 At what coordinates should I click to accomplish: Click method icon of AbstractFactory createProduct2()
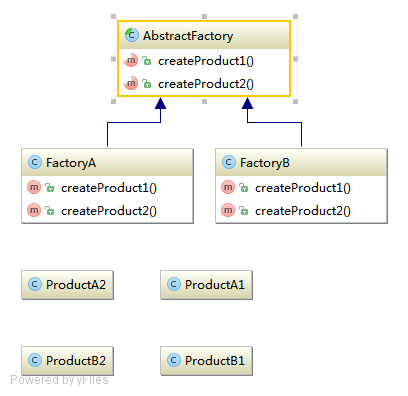pos(131,83)
